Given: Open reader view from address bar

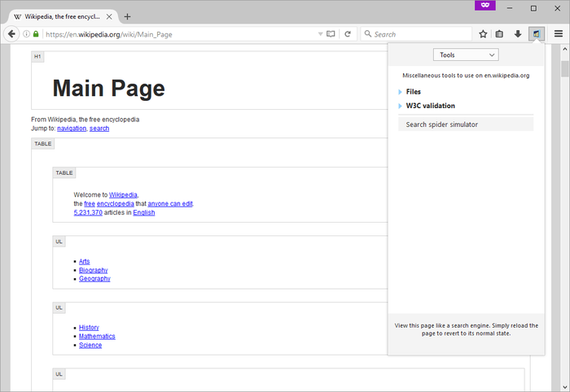Looking at the screenshot, I should point(331,34).
